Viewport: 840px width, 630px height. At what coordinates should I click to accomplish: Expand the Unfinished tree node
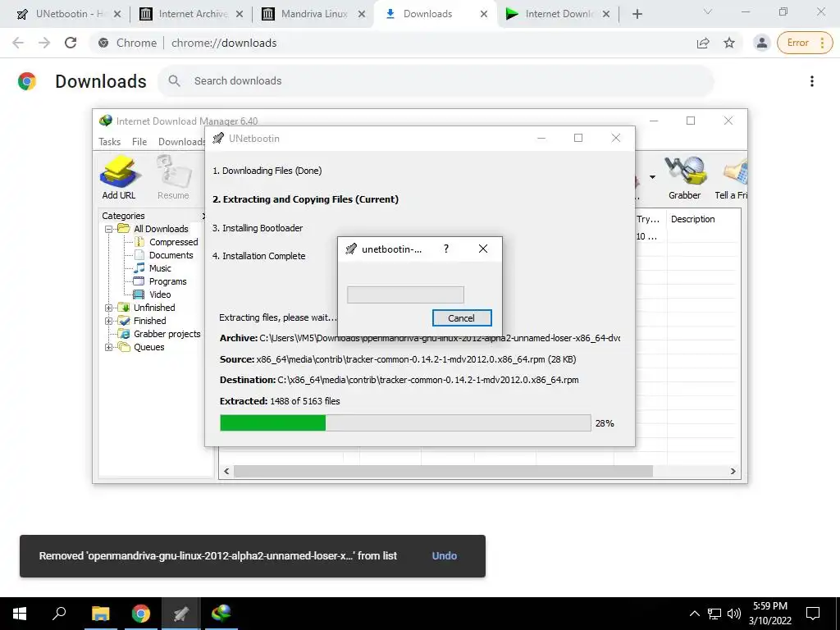109,308
